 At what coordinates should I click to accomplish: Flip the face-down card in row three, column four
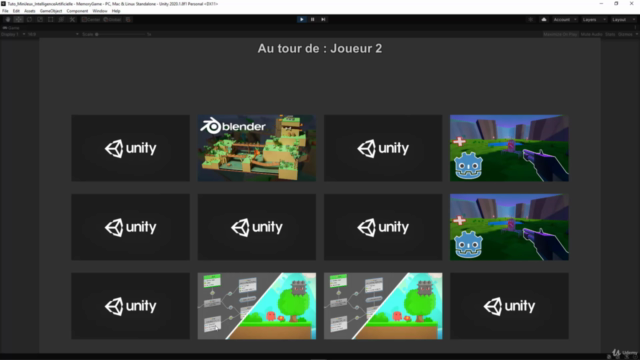pyautogui.click(x=509, y=306)
